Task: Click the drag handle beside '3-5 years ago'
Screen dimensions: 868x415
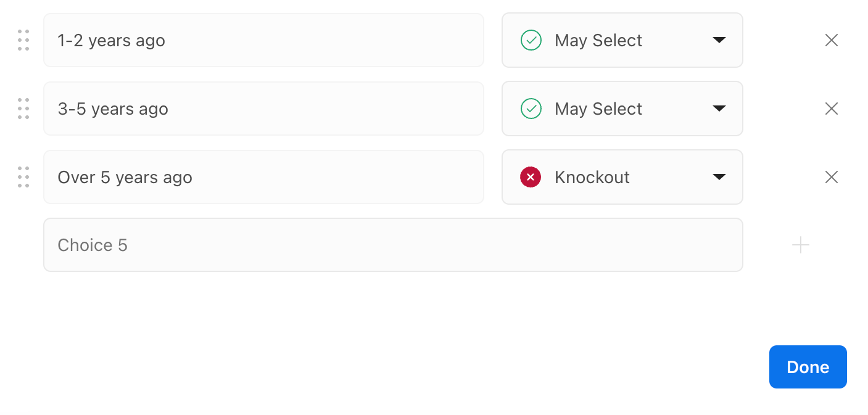Action: tap(23, 109)
